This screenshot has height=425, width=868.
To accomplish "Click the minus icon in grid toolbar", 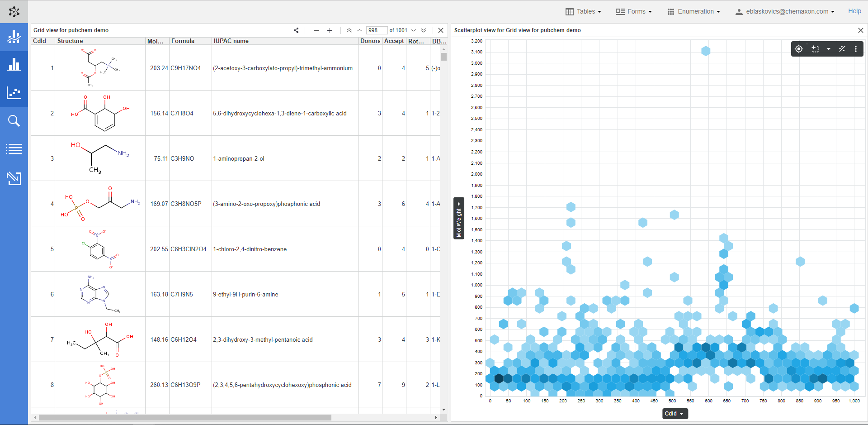I will [x=316, y=30].
